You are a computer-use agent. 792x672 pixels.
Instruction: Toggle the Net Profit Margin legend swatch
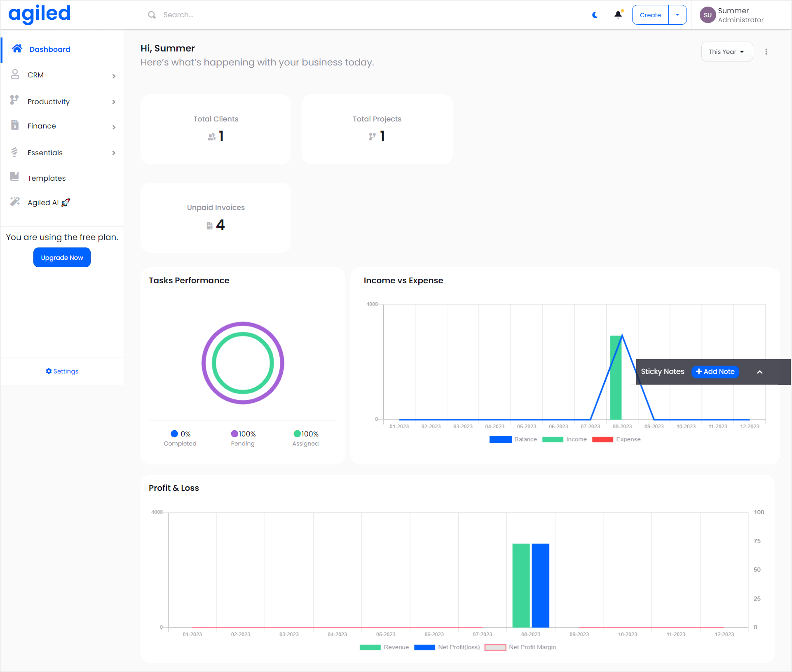point(495,647)
